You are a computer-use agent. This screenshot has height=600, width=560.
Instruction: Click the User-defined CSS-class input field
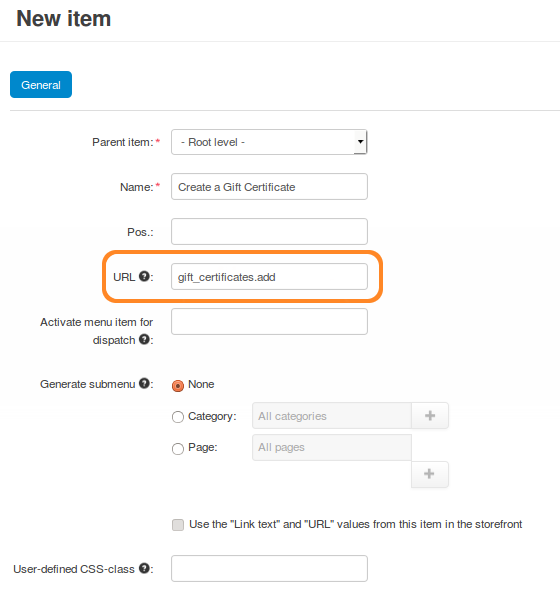click(x=269, y=569)
